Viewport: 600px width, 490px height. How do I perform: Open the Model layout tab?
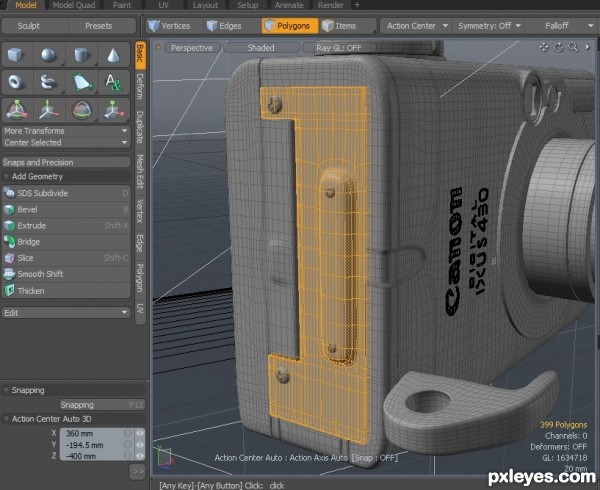[24, 5]
